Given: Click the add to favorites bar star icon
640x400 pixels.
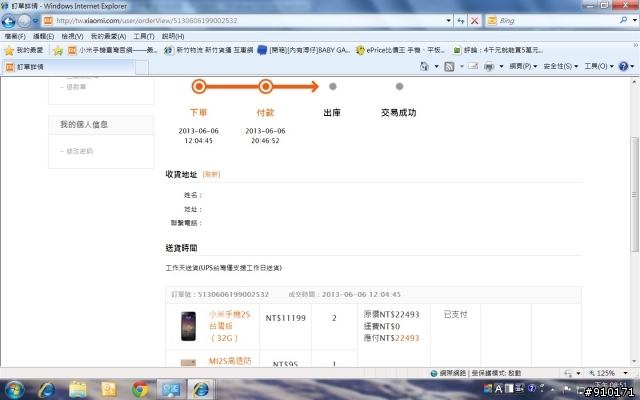Looking at the screenshot, I should pyautogui.click(x=58, y=50).
